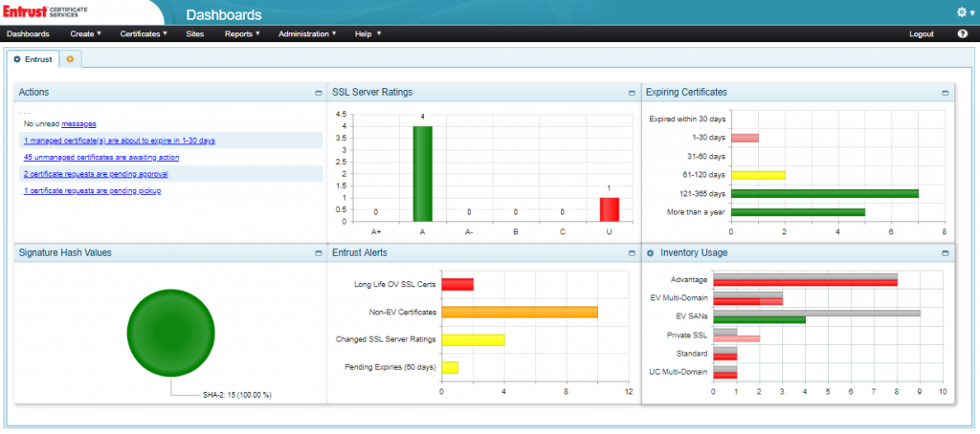Select the Entrust dashboard tab
The image size is (980, 434).
33,59
